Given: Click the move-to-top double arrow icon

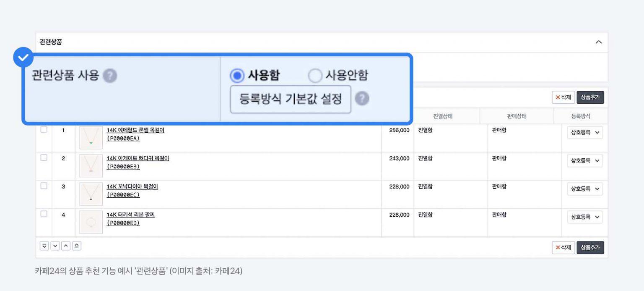Looking at the screenshot, I should [77, 246].
